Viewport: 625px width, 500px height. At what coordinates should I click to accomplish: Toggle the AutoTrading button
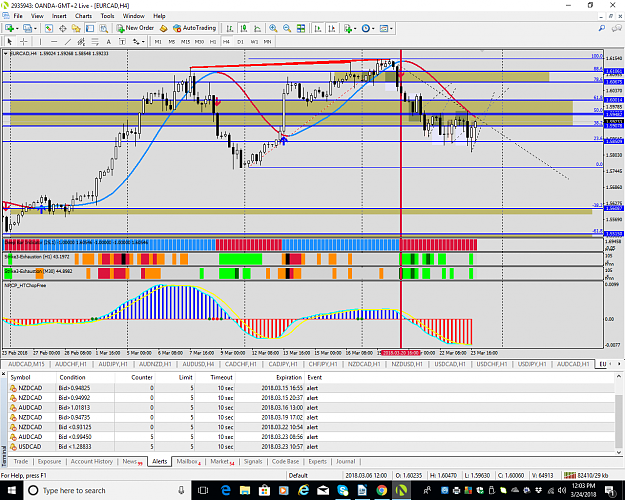[195, 28]
